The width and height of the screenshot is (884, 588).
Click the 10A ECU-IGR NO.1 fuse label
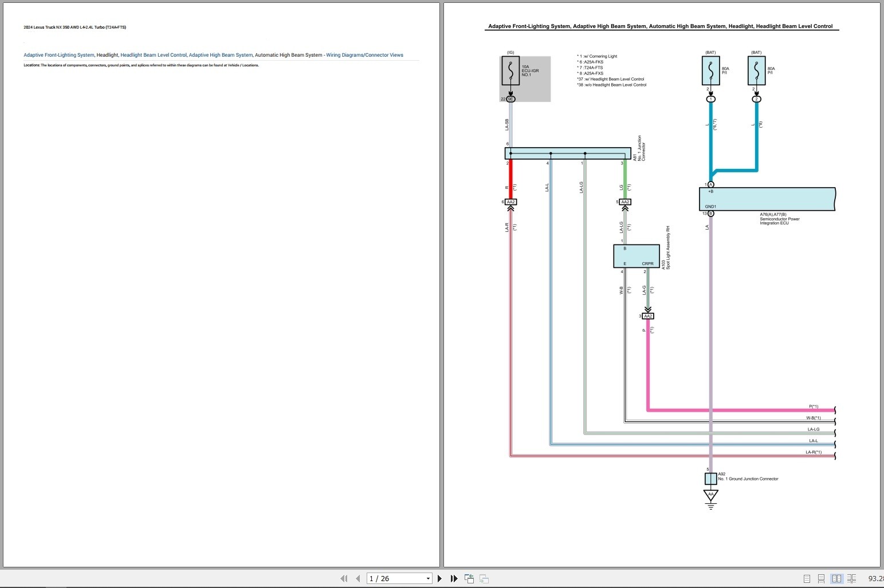[x=530, y=70]
